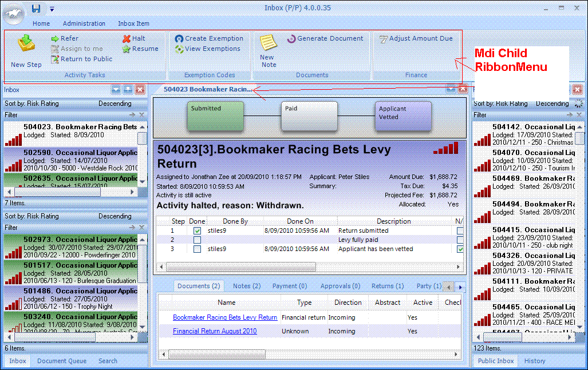Open View Exemptions in the ribbon

coord(208,49)
